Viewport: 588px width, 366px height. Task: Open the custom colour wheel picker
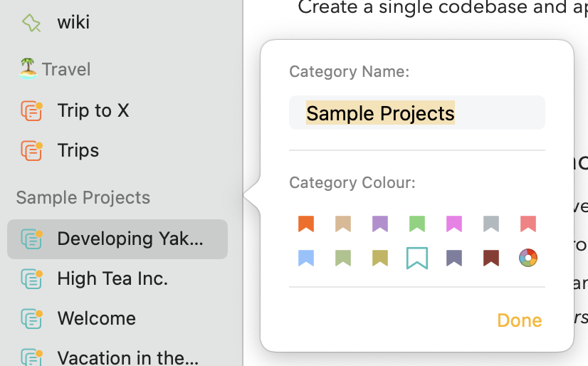pyautogui.click(x=528, y=258)
